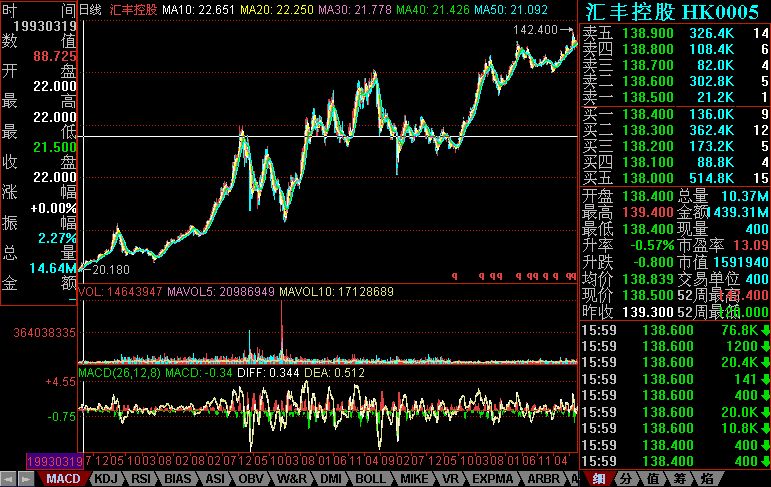
Task: Open the RSI indicator tab
Action: point(142,479)
